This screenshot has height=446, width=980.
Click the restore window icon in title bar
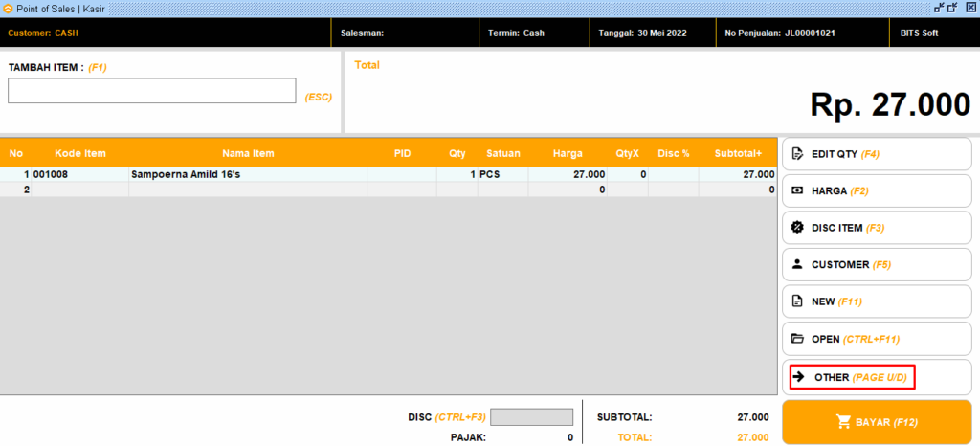(x=952, y=8)
